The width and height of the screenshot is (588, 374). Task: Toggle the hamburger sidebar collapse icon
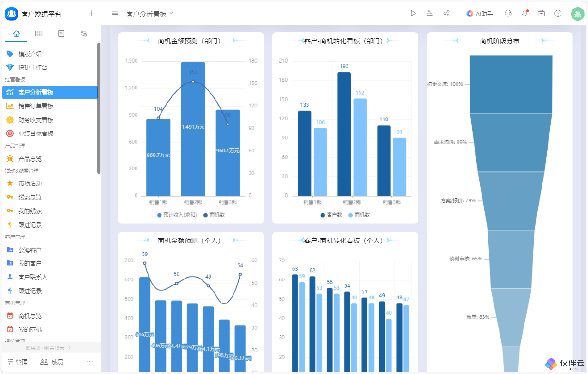[x=115, y=13]
